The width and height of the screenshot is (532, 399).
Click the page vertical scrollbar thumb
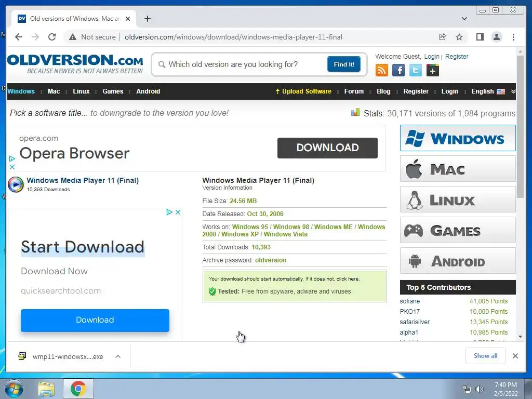(x=520, y=127)
